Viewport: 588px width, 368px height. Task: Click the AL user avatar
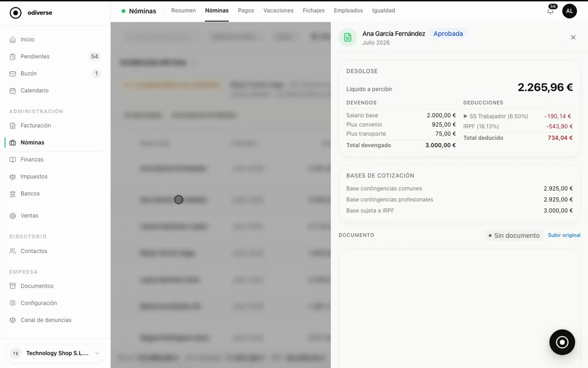(569, 11)
